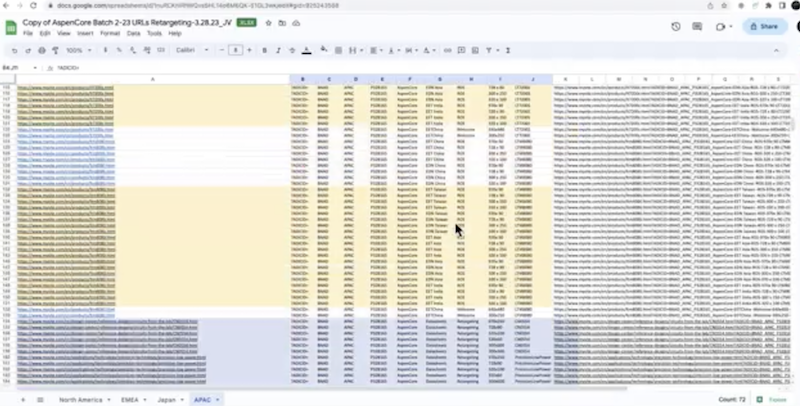Toggle strikethrough formatting
The height and width of the screenshot is (406, 800).
[293, 50]
